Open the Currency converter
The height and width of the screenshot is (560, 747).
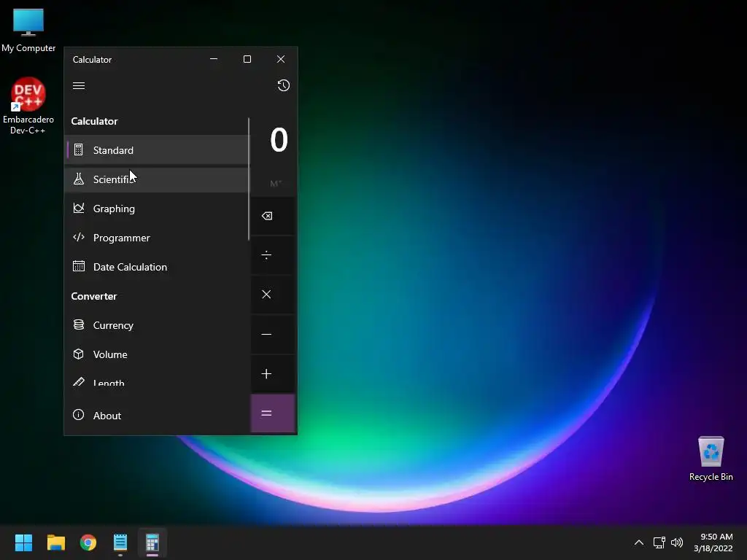[x=157, y=325]
